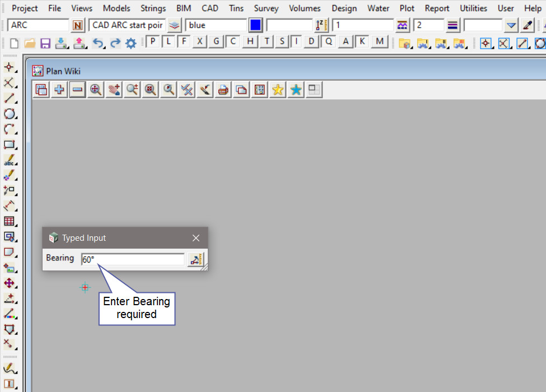Open the Survey menu
This screenshot has width=546, height=392.
click(266, 8)
